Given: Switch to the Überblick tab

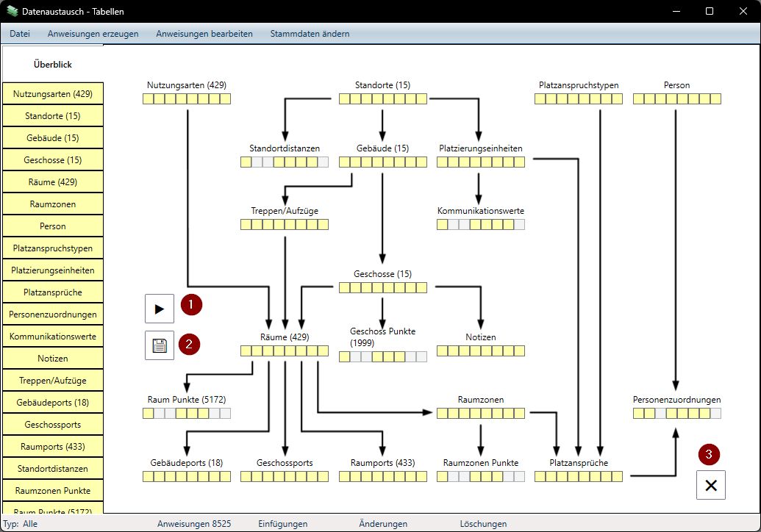Looking at the screenshot, I should tap(52, 65).
